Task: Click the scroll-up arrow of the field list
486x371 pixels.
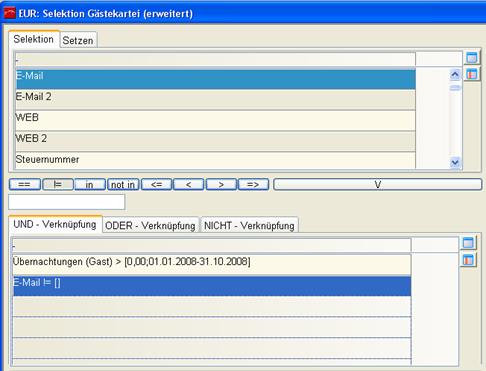Action: [x=455, y=75]
